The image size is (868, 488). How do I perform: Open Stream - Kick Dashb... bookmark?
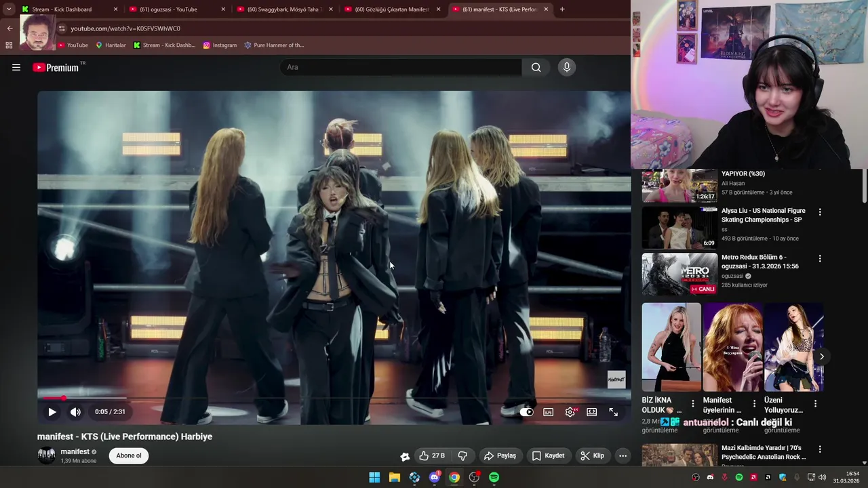click(x=164, y=45)
